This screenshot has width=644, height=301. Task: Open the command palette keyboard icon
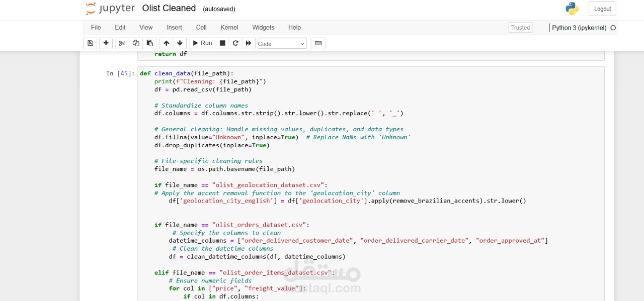pyautogui.click(x=318, y=43)
